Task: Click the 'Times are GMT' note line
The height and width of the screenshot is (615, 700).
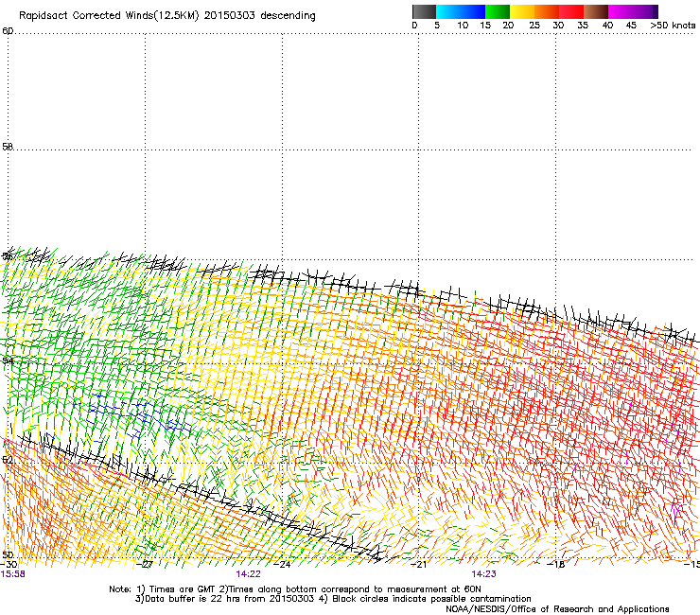Action: tap(295, 589)
